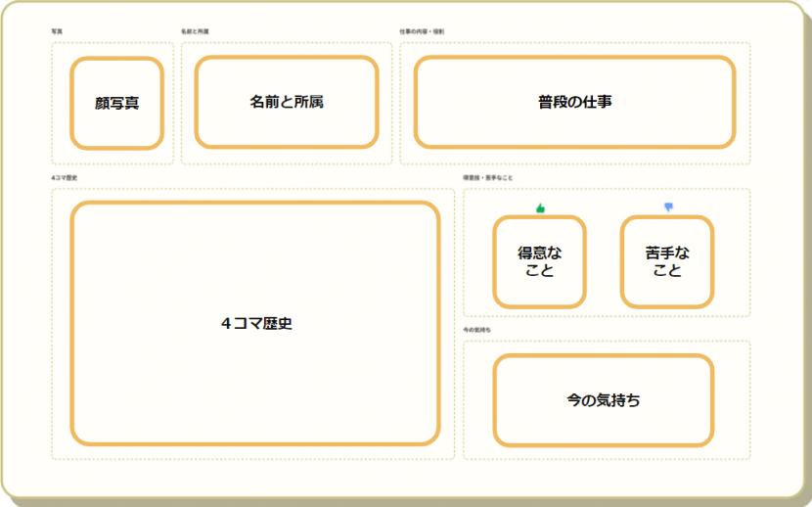Click the green thumbs-up icon

[539, 207]
